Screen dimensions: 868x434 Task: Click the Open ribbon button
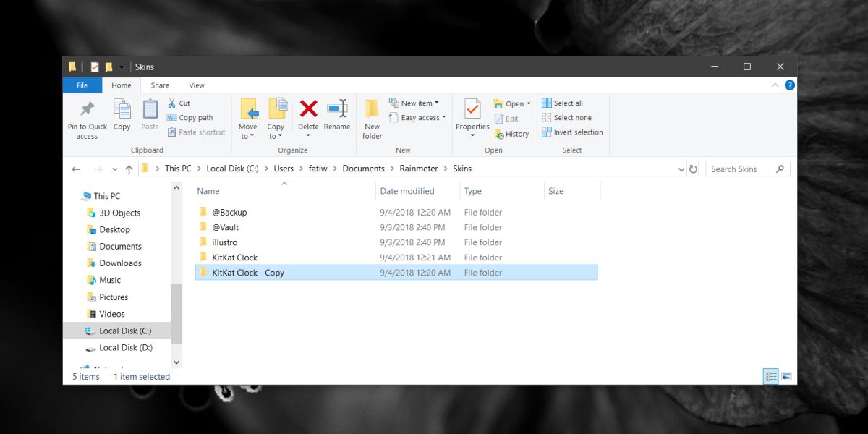[512, 103]
